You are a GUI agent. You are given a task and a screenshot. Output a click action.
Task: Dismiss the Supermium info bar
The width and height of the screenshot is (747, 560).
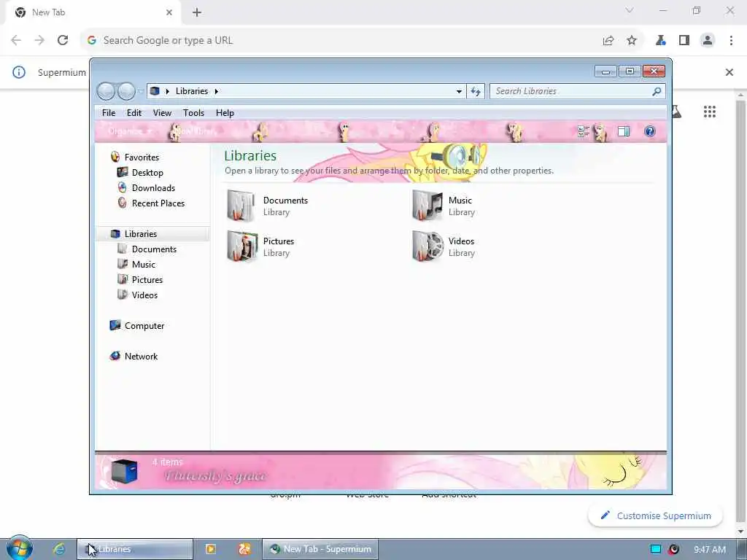[x=729, y=72]
